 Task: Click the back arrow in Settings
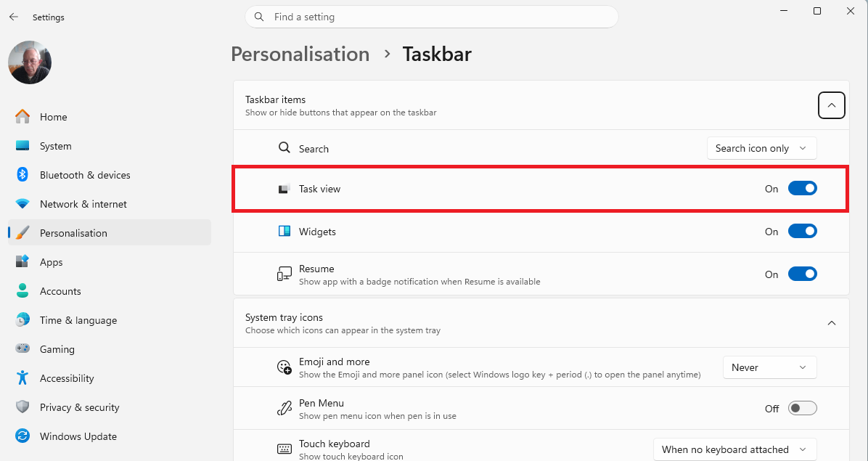14,17
